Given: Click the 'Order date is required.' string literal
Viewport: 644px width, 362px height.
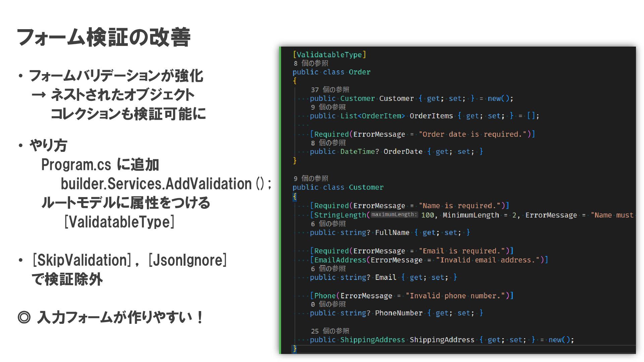Looking at the screenshot, I should (472, 134).
